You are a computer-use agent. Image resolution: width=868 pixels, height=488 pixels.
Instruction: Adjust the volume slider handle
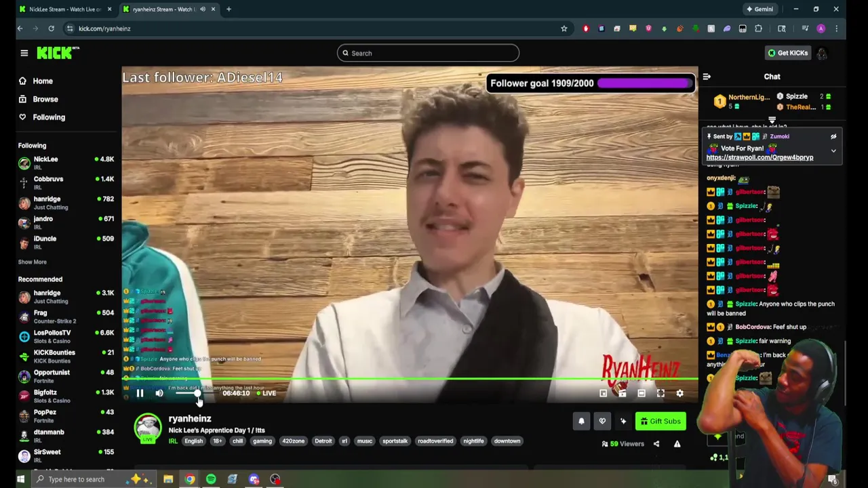[x=197, y=393]
